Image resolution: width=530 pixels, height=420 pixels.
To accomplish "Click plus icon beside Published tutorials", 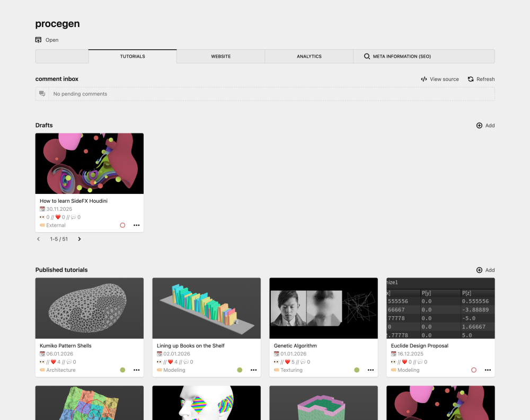I will (479, 270).
